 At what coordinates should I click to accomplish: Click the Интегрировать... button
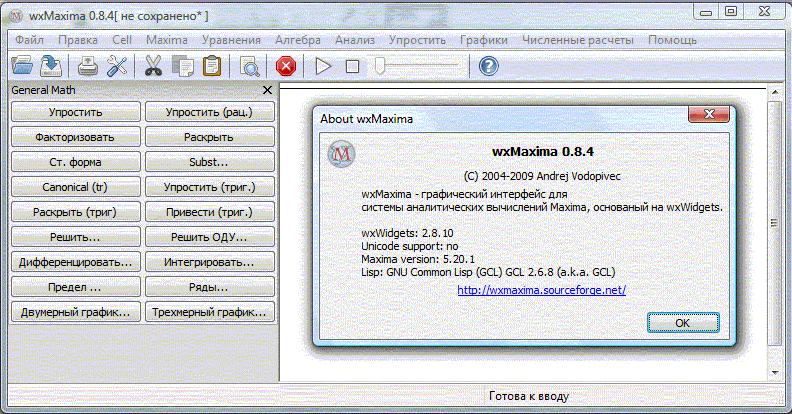point(211,262)
